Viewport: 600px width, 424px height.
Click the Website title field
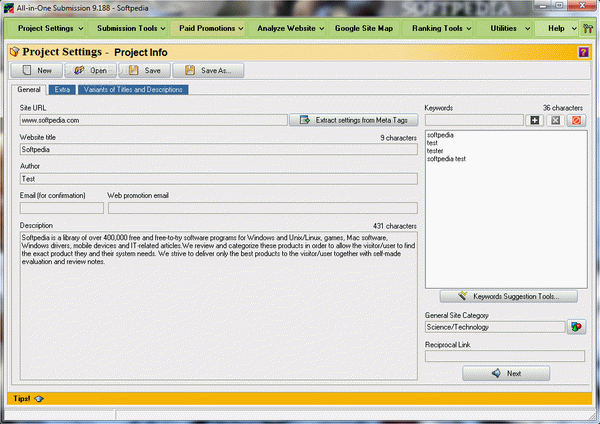coord(218,149)
